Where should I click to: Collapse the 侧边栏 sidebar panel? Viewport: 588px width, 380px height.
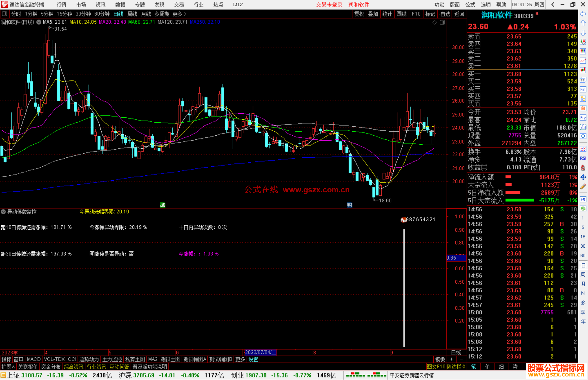[456, 367]
